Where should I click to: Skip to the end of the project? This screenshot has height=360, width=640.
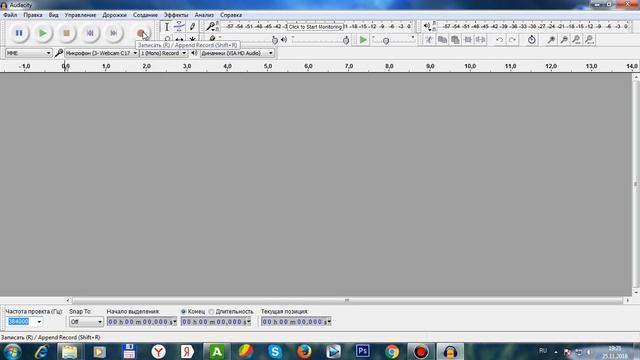114,33
